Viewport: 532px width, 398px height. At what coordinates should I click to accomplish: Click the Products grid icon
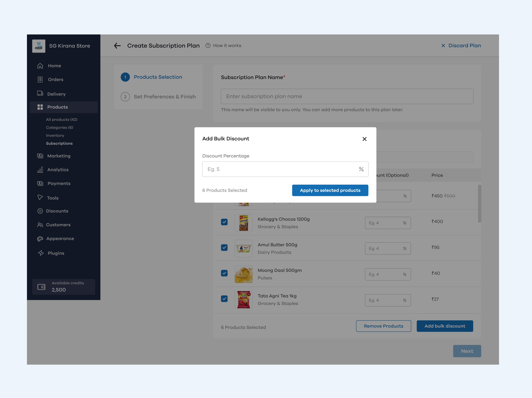[x=40, y=107]
